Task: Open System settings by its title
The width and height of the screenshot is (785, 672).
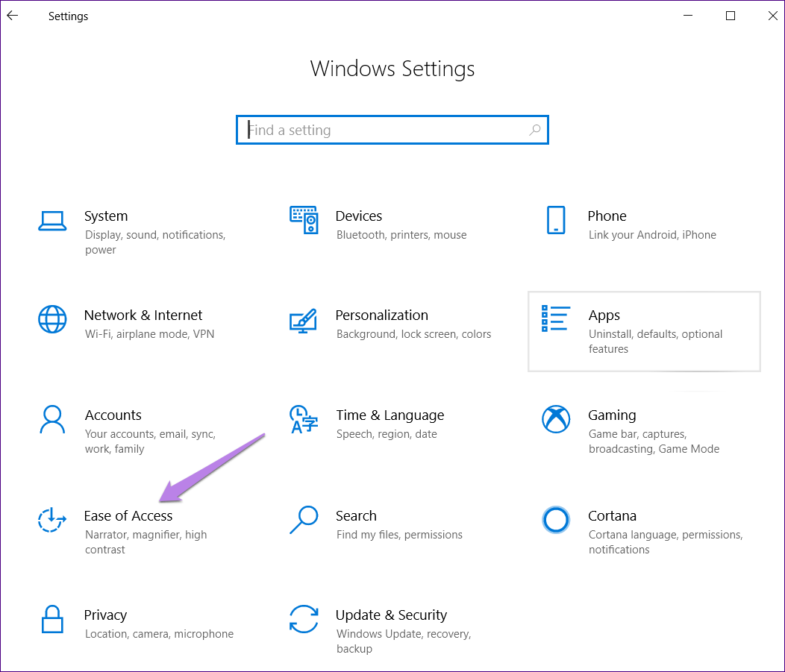Action: pyautogui.click(x=106, y=216)
